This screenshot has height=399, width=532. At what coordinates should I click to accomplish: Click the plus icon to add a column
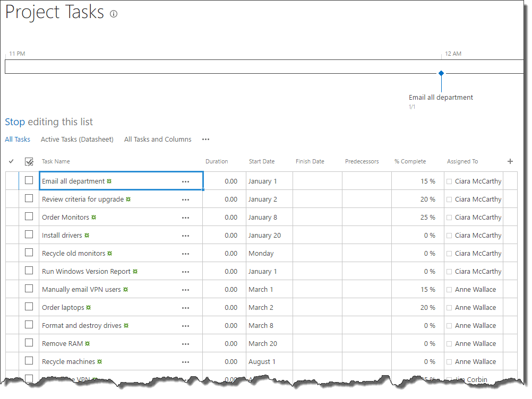(x=510, y=161)
